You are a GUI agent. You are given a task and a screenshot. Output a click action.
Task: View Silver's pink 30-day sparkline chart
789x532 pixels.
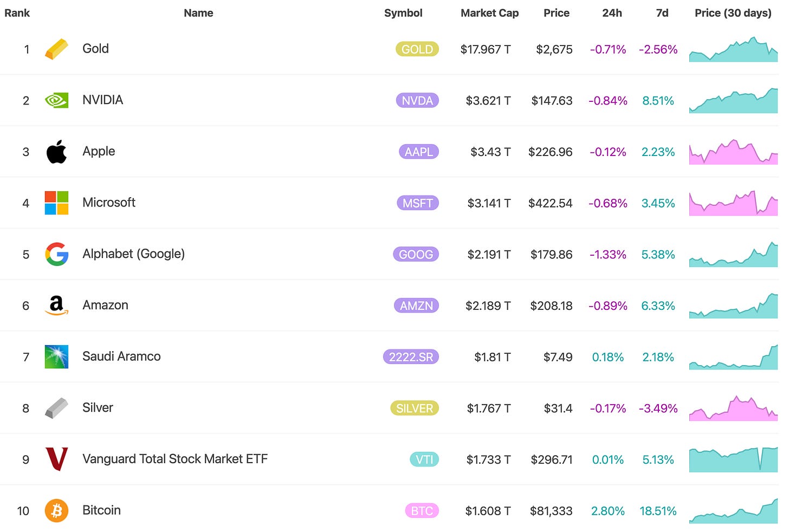[x=733, y=408]
